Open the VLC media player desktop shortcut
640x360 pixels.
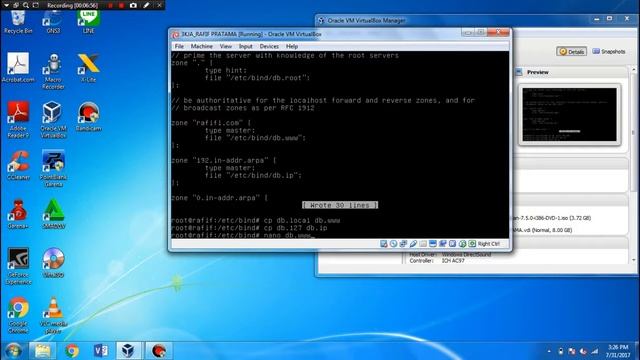coord(53,315)
